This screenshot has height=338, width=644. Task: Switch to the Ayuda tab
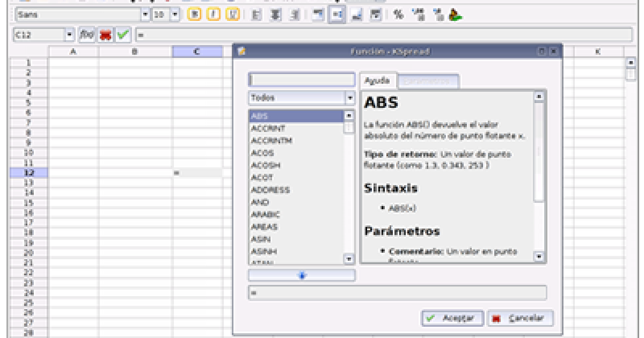pyautogui.click(x=377, y=81)
